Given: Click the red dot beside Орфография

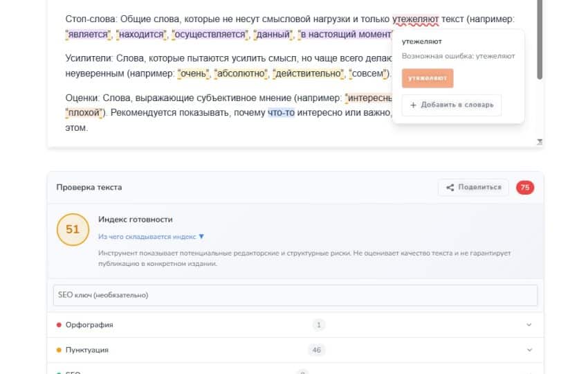Looking at the screenshot, I should click(x=59, y=325).
